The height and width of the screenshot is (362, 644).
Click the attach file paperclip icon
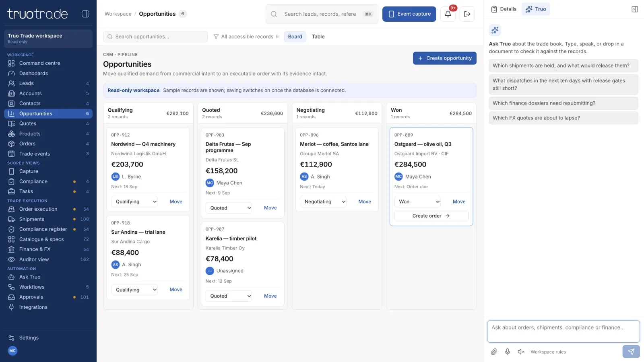point(494,352)
